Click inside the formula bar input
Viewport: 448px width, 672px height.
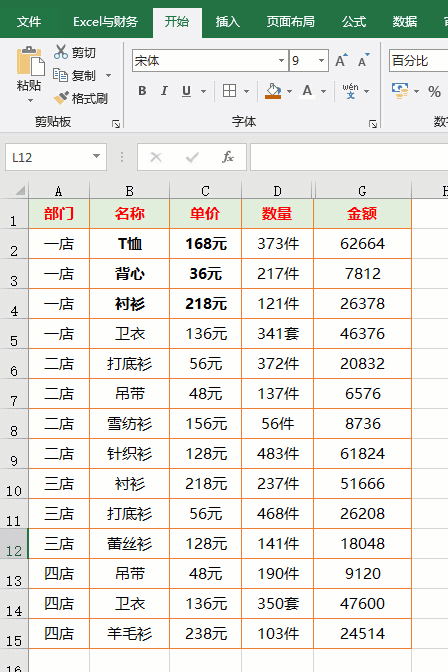pos(349,157)
